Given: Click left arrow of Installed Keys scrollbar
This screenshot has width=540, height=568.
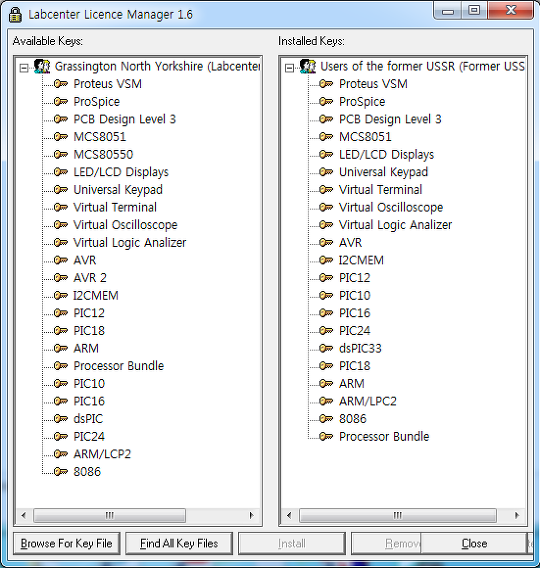Looking at the screenshot, I should 289,515.
